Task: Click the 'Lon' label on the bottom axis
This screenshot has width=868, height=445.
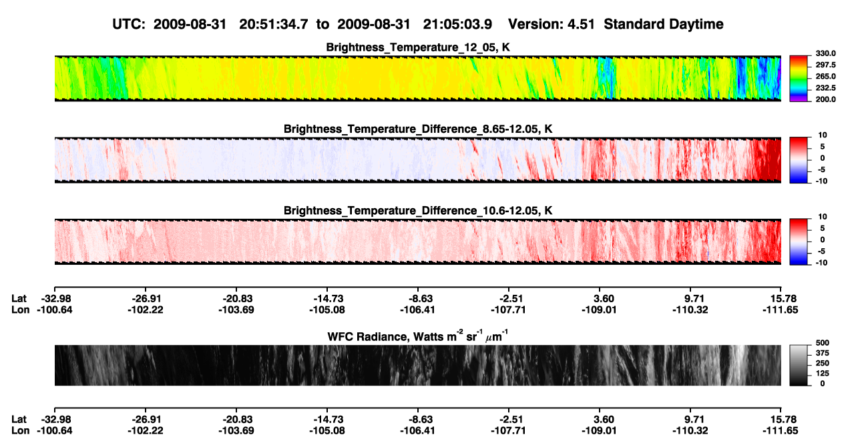Action: [x=21, y=430]
